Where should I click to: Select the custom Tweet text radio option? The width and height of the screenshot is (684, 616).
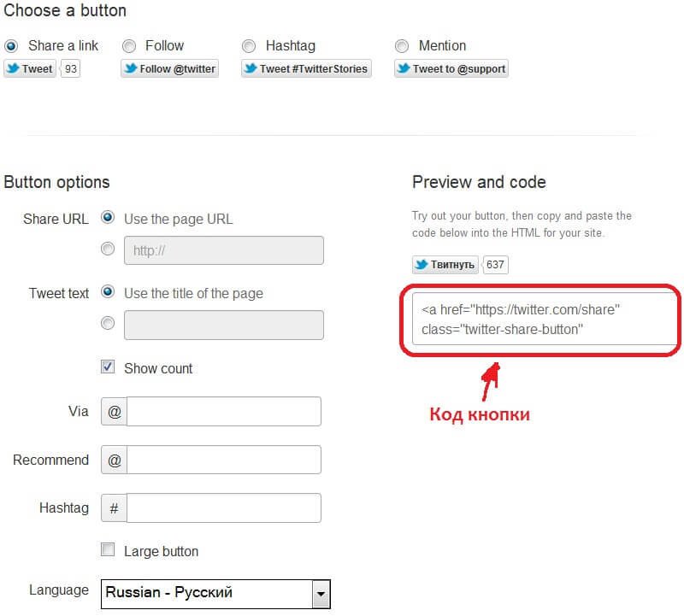[108, 324]
